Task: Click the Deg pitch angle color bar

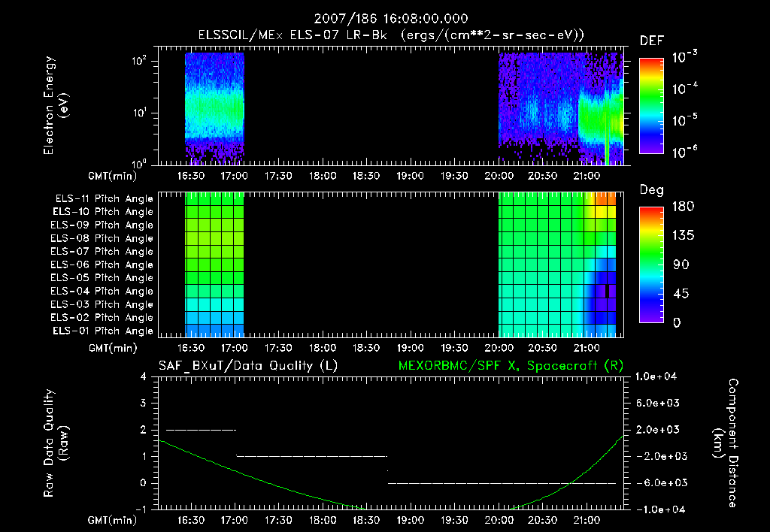Action: pos(651,264)
